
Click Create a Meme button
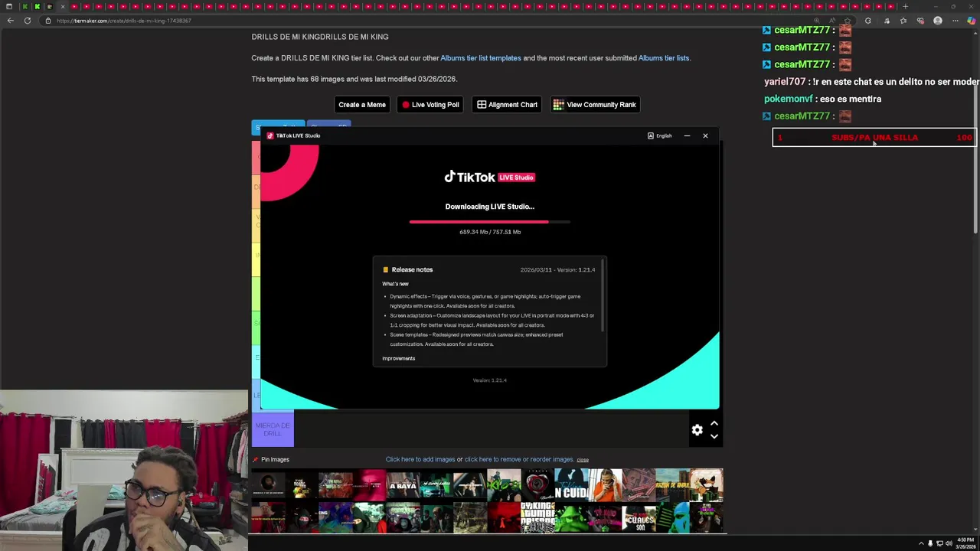click(x=362, y=105)
